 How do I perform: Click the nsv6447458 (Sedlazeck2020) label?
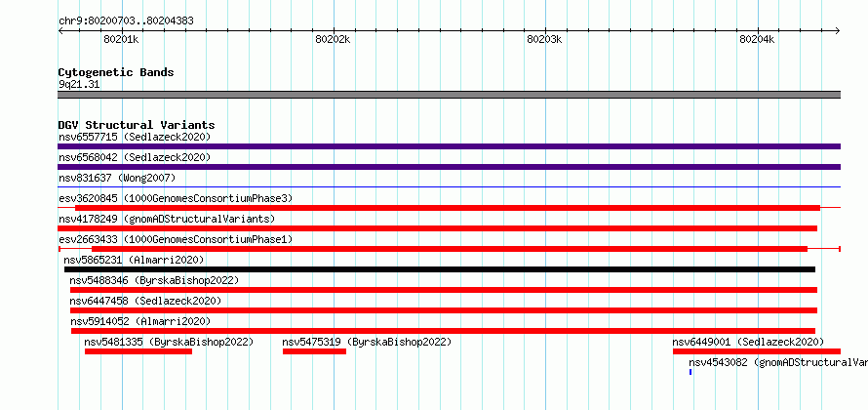(x=145, y=301)
